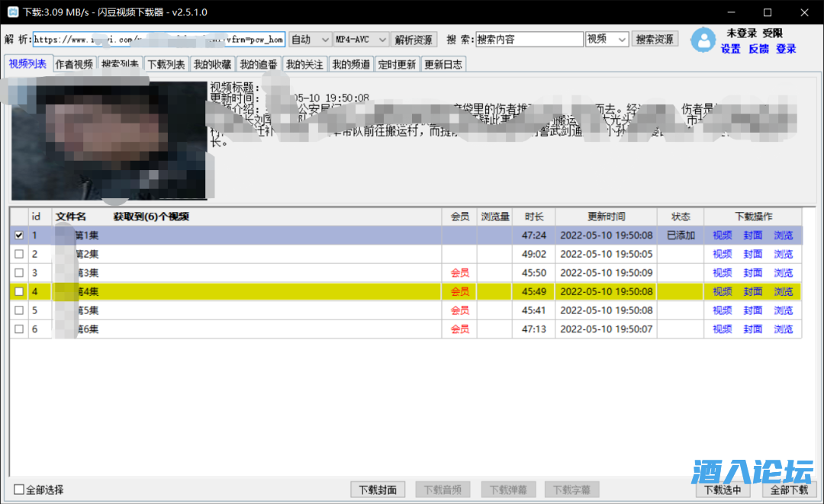
Task: Click the video preview thumbnail
Action: [109, 140]
